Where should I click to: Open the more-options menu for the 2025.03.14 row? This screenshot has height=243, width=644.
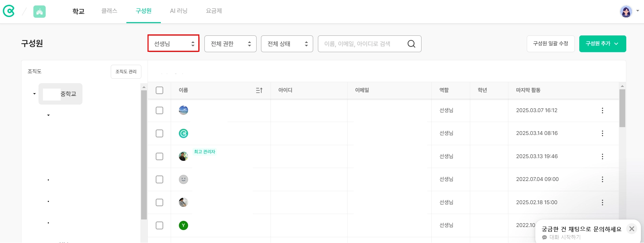point(602,133)
